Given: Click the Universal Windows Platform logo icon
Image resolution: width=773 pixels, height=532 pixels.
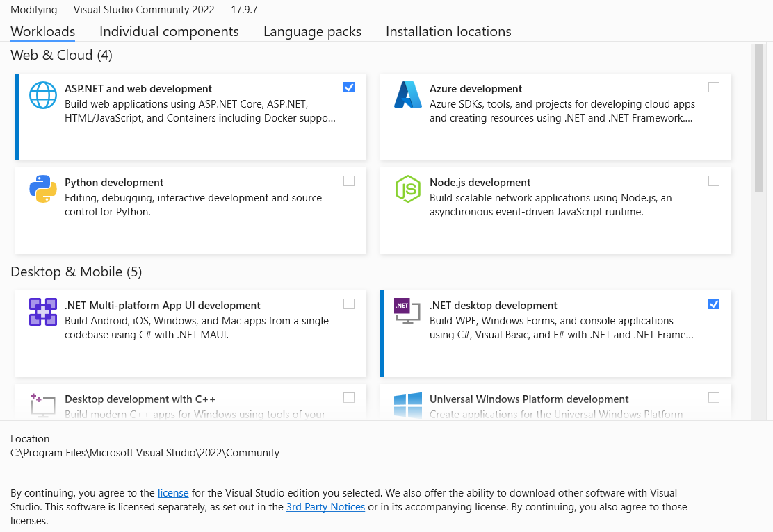Looking at the screenshot, I should tap(408, 405).
